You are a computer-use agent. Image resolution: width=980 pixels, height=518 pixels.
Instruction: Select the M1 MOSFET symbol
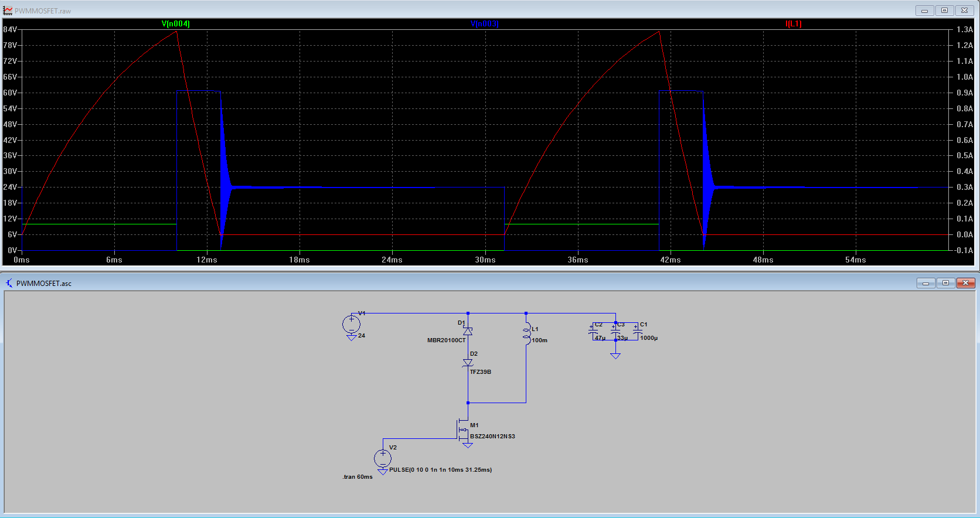(463, 431)
